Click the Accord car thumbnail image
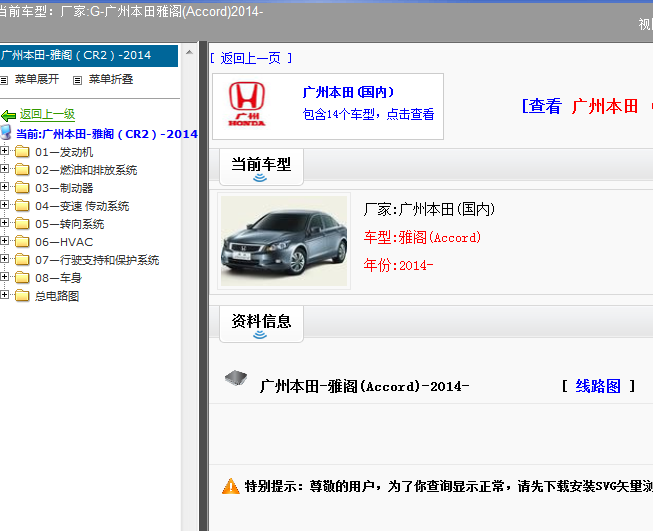The width and height of the screenshot is (653, 531). [284, 241]
